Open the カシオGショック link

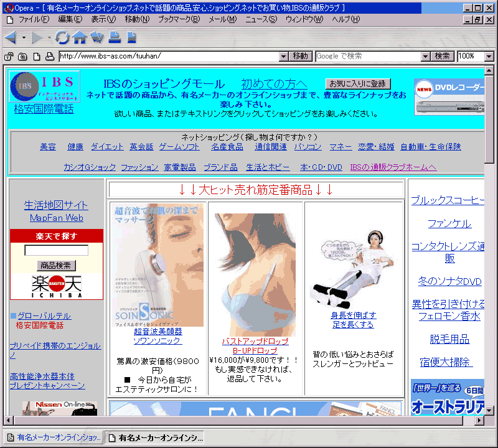pyautogui.click(x=90, y=167)
